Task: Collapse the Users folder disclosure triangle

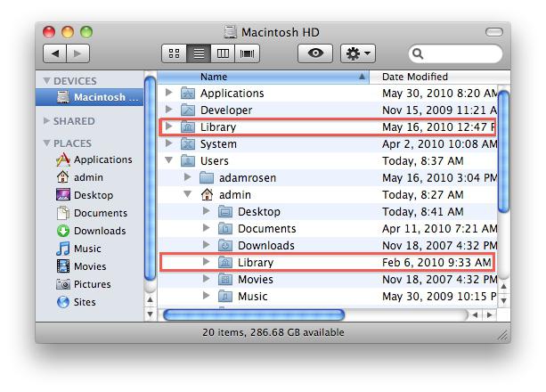Action: click(169, 160)
